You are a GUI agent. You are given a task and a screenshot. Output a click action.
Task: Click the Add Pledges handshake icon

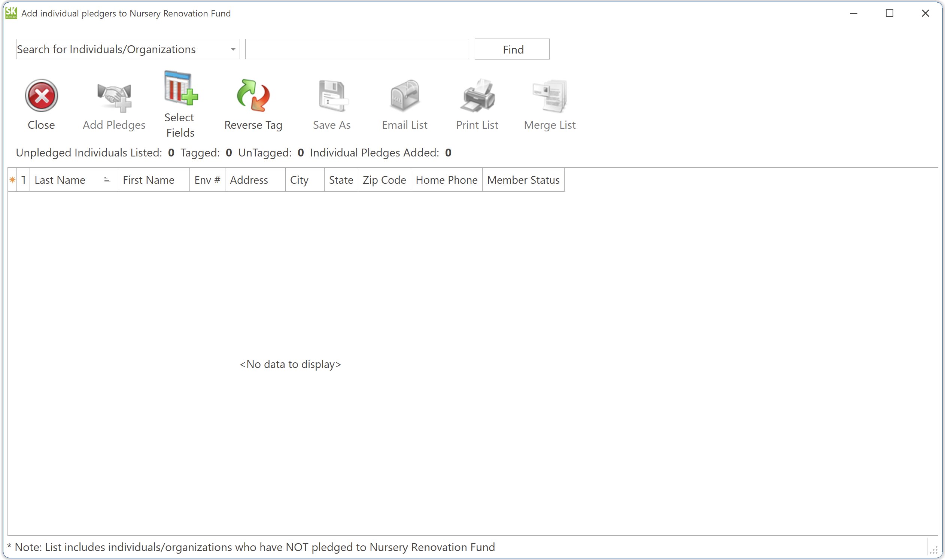tap(114, 97)
